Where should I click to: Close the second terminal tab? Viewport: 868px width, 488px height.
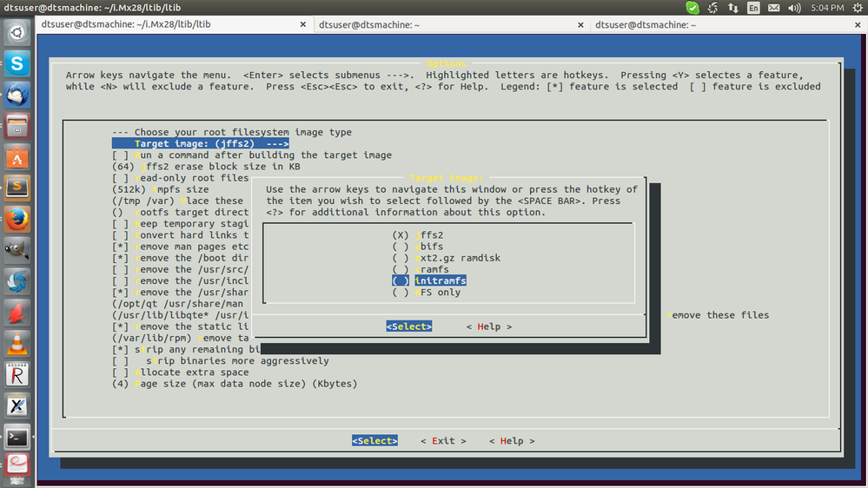(580, 24)
